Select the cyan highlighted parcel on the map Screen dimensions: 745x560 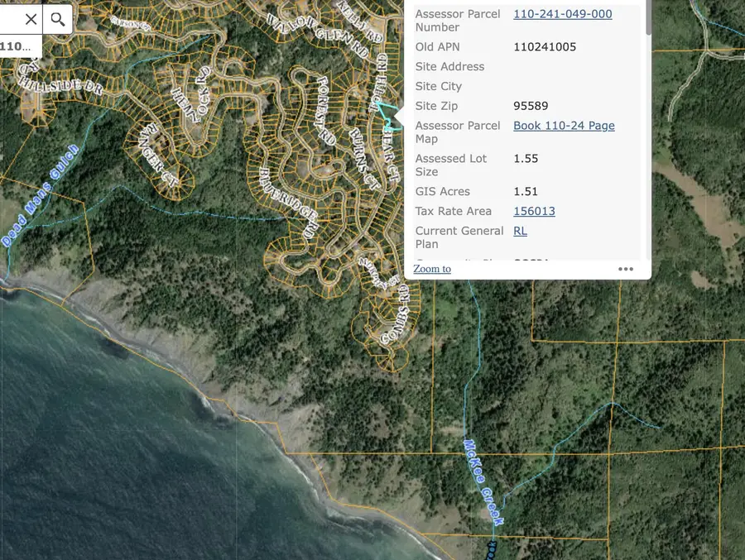point(387,114)
